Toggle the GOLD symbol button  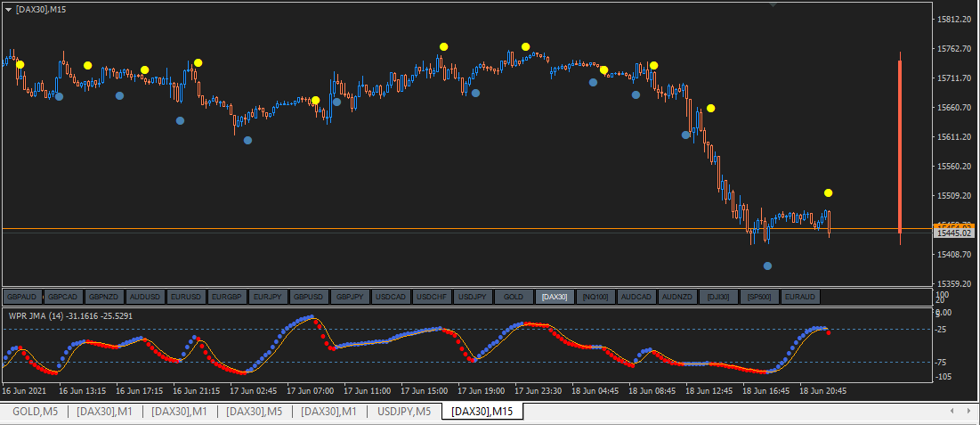(514, 297)
